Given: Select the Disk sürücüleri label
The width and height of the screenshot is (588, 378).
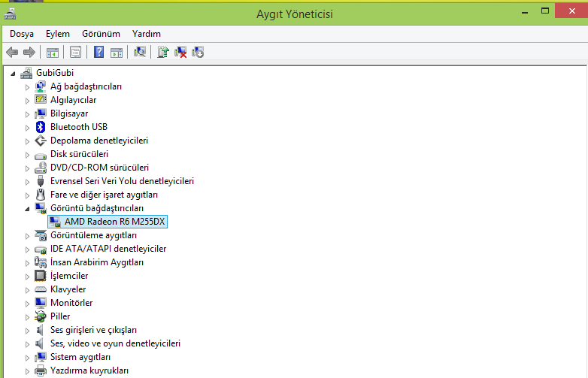Looking at the screenshot, I should click(79, 154).
